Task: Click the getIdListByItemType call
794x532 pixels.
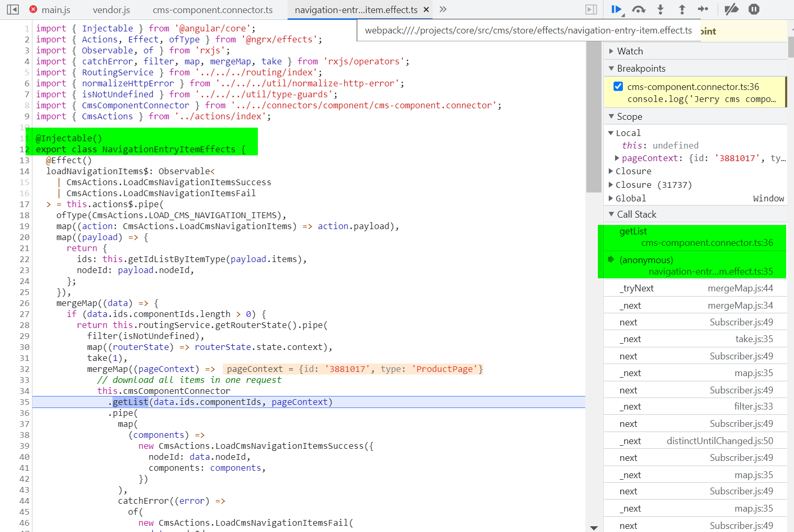Action: [x=177, y=259]
